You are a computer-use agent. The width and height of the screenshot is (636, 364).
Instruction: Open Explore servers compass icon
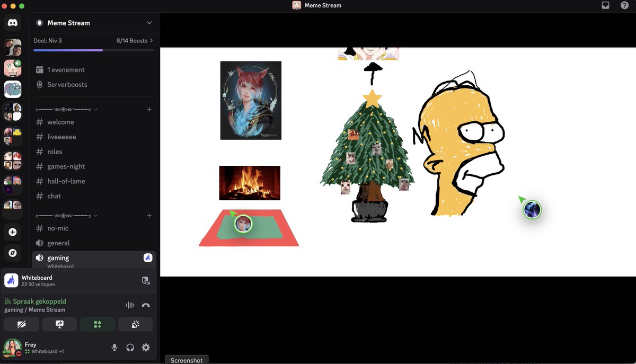(13, 253)
